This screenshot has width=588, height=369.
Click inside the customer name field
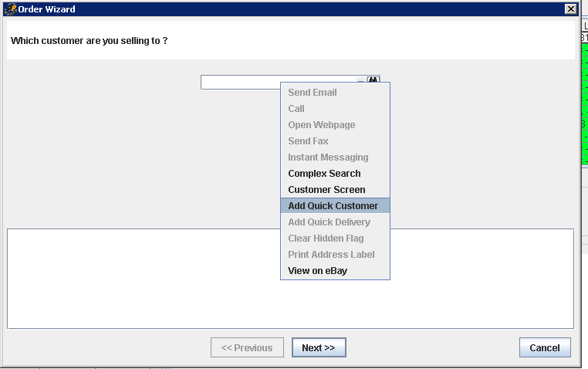pos(239,82)
